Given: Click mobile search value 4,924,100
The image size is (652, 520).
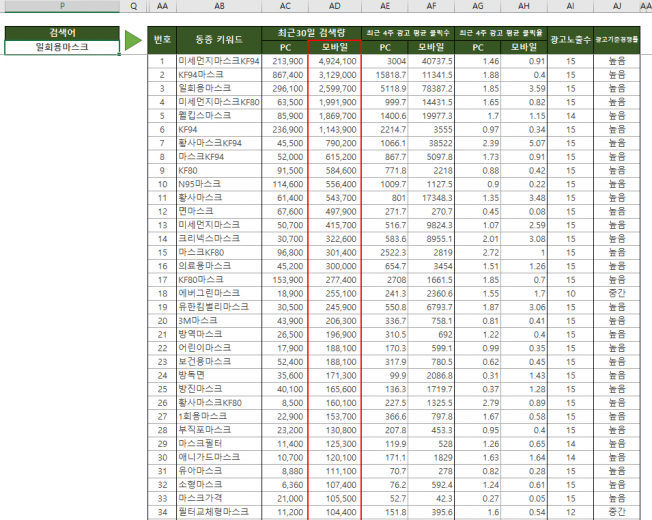Looking at the screenshot, I should [335, 61].
